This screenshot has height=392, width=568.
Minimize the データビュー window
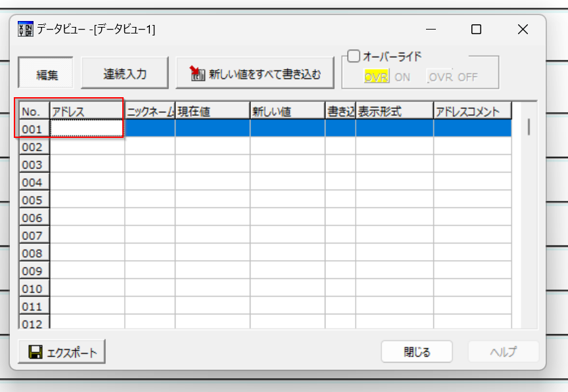pos(431,29)
